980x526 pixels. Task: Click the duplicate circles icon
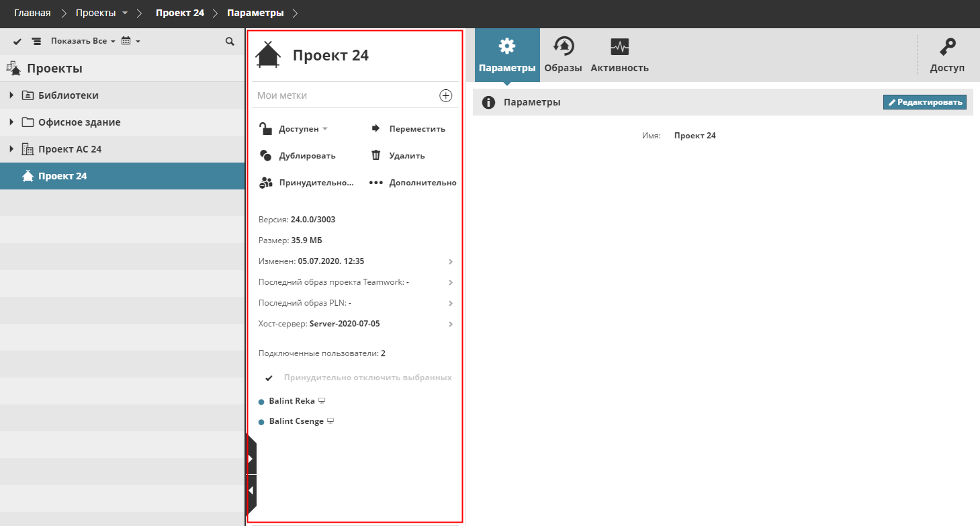(x=265, y=156)
